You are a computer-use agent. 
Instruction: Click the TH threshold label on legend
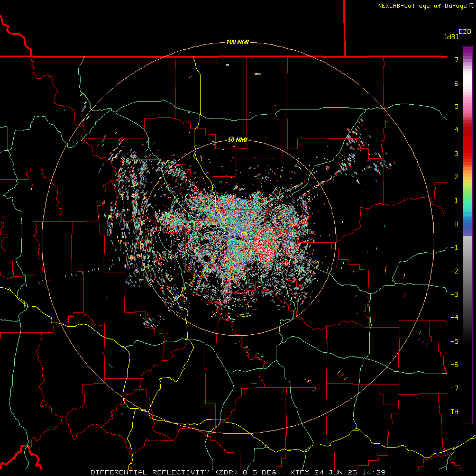pyautogui.click(x=454, y=412)
